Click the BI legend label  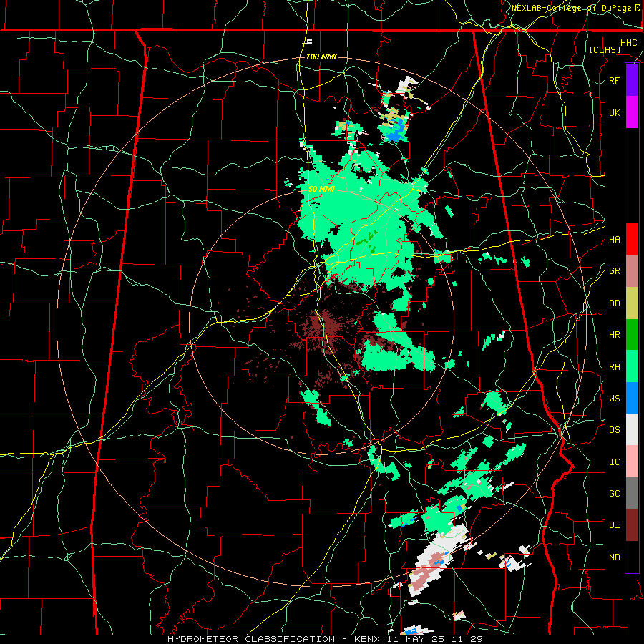(x=614, y=525)
